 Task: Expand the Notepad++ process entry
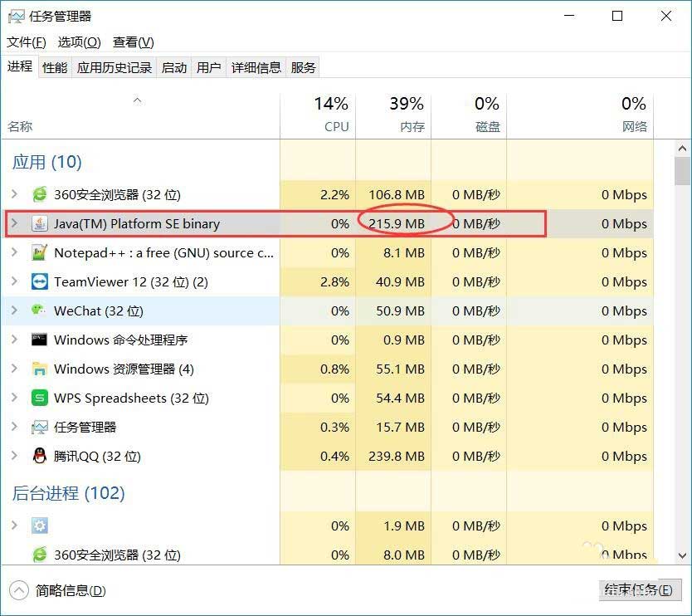(x=15, y=252)
